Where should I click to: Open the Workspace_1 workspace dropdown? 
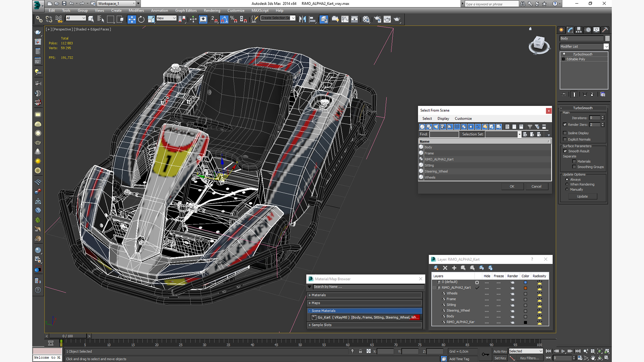point(116,4)
